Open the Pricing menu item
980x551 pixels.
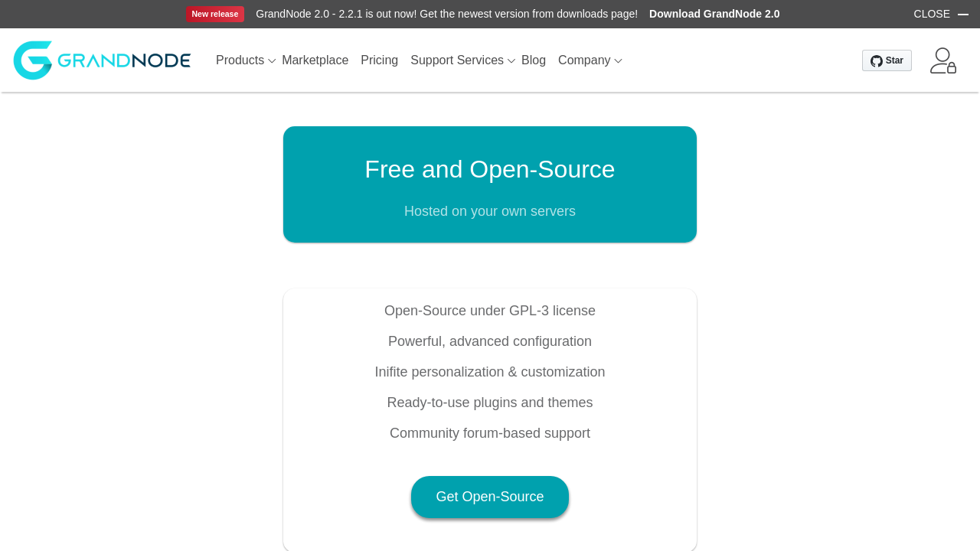point(379,60)
